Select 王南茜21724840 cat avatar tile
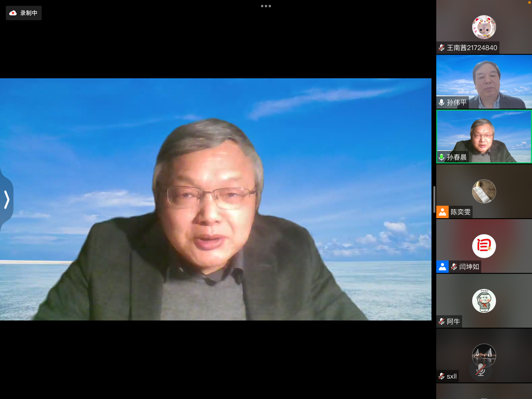Viewport: 532px width, 399px height. pyautogui.click(x=484, y=27)
